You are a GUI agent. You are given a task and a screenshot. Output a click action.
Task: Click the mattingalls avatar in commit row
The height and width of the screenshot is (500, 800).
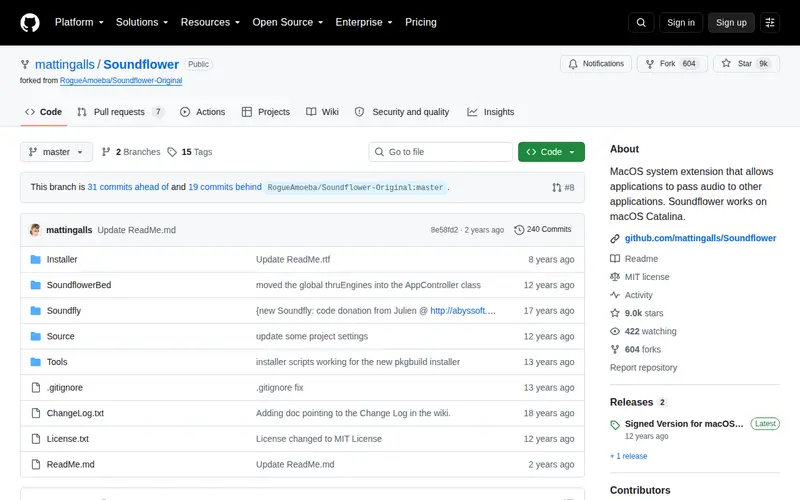pyautogui.click(x=35, y=230)
